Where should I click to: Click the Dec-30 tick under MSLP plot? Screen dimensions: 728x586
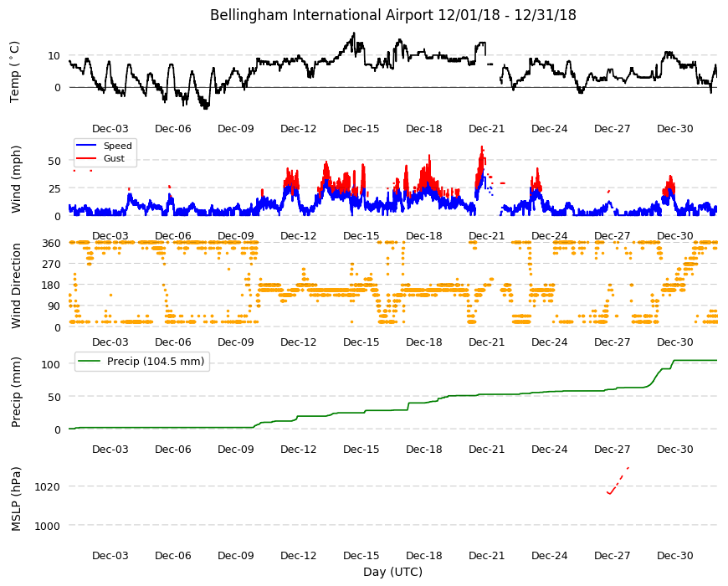tap(674, 555)
